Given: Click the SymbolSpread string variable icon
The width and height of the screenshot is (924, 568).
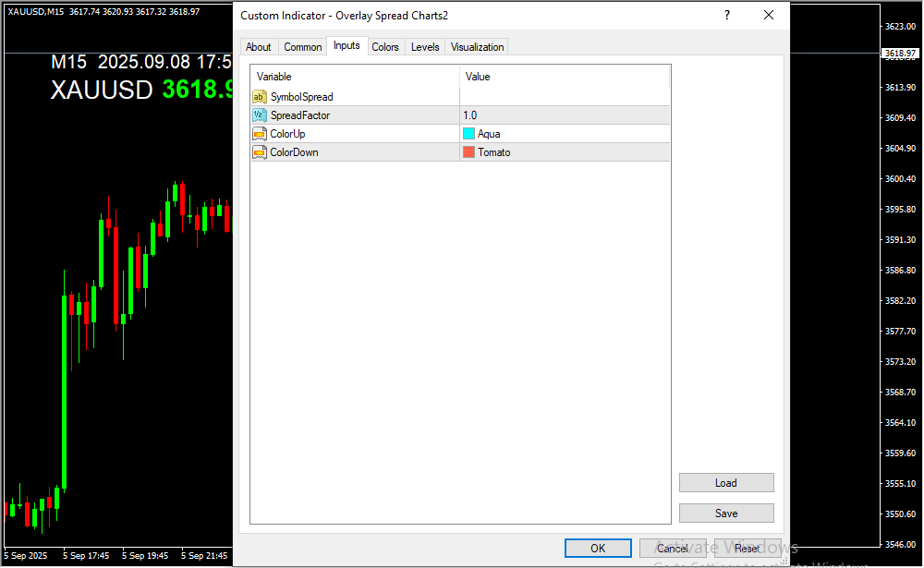Looking at the screenshot, I should coord(260,97).
